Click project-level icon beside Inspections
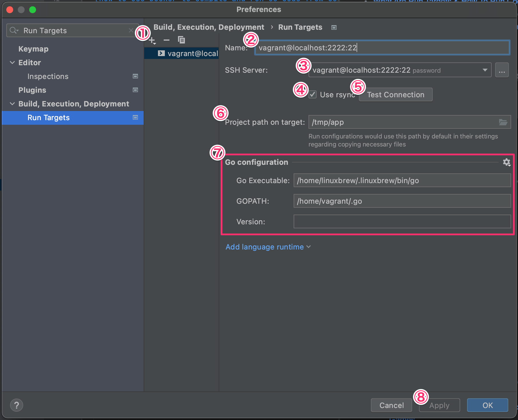 point(135,76)
